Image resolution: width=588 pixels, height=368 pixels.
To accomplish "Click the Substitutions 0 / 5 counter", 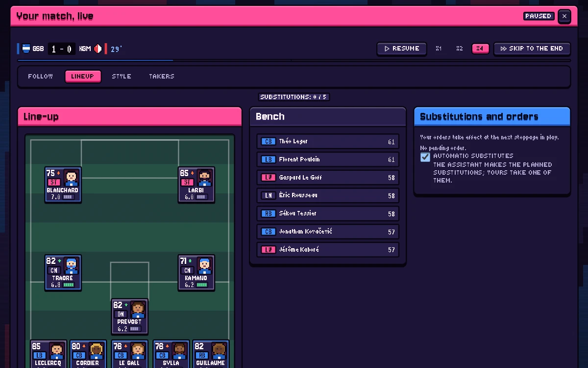I will pos(294,97).
